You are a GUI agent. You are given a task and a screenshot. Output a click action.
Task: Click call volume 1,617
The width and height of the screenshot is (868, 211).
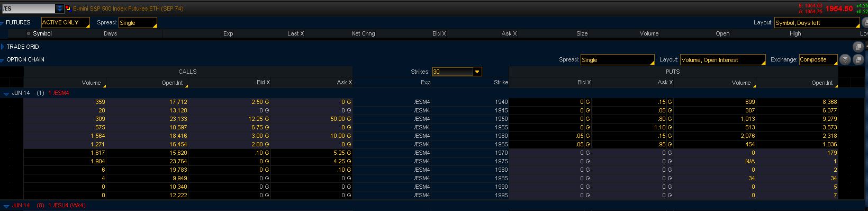pos(98,153)
